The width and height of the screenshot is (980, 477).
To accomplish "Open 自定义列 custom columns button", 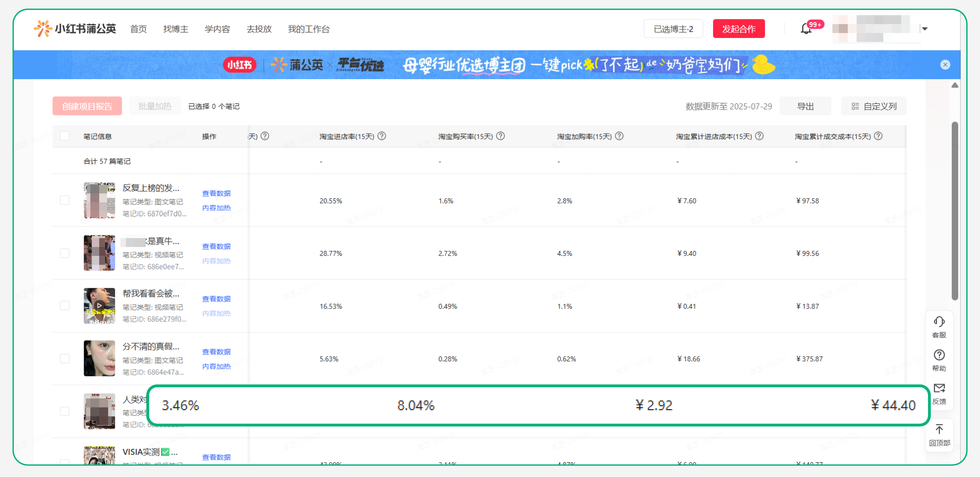I will click(874, 106).
